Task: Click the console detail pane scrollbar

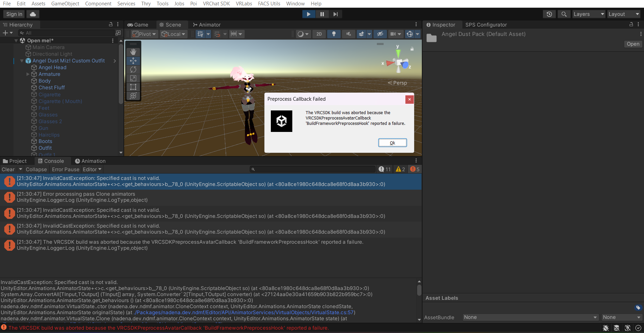Action: point(419,290)
